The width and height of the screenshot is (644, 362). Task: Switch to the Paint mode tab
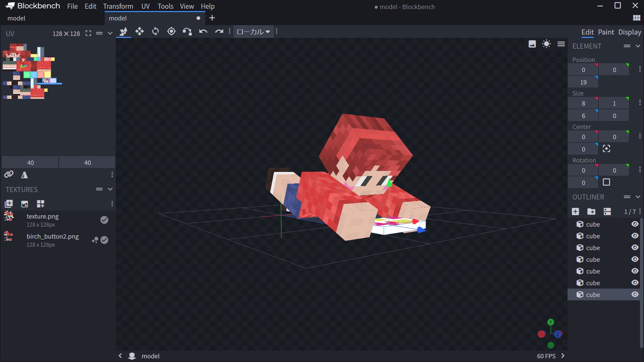tap(606, 32)
